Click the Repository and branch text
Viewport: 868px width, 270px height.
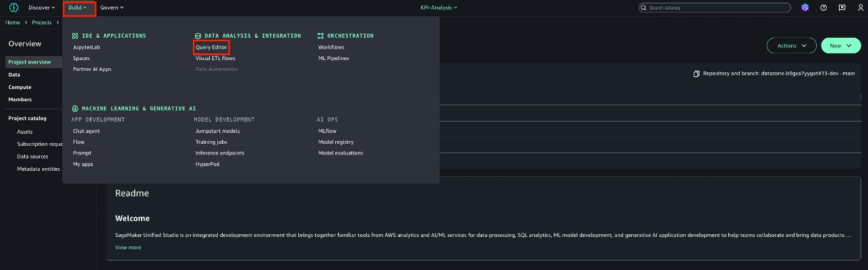(778, 74)
